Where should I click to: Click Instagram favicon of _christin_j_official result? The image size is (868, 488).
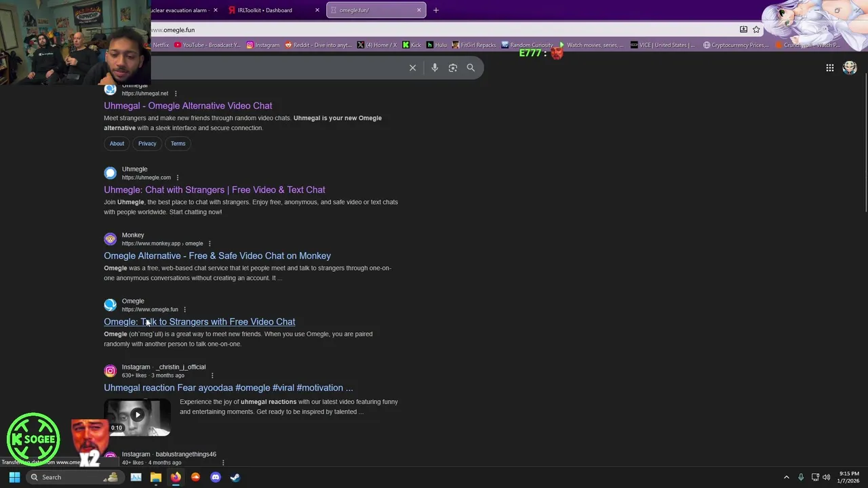click(x=110, y=371)
